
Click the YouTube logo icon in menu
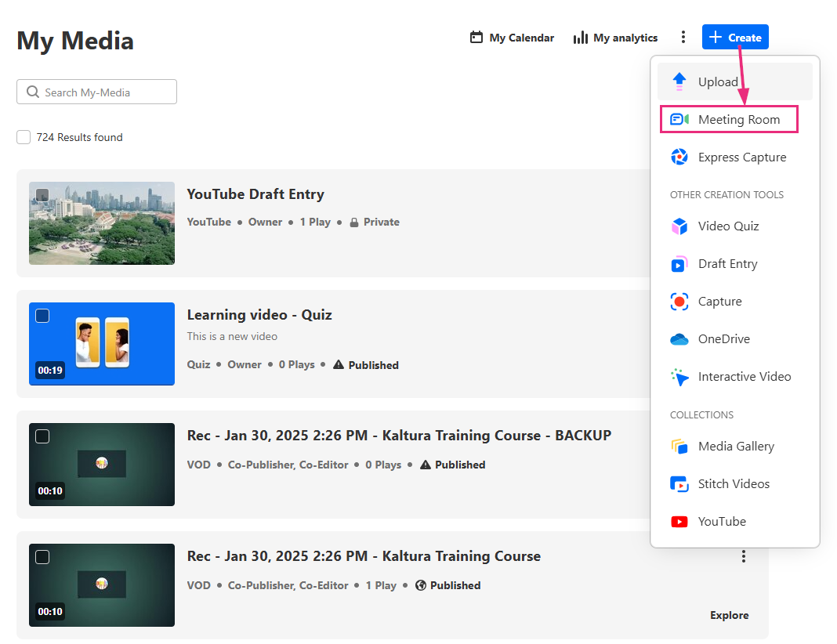tap(679, 521)
